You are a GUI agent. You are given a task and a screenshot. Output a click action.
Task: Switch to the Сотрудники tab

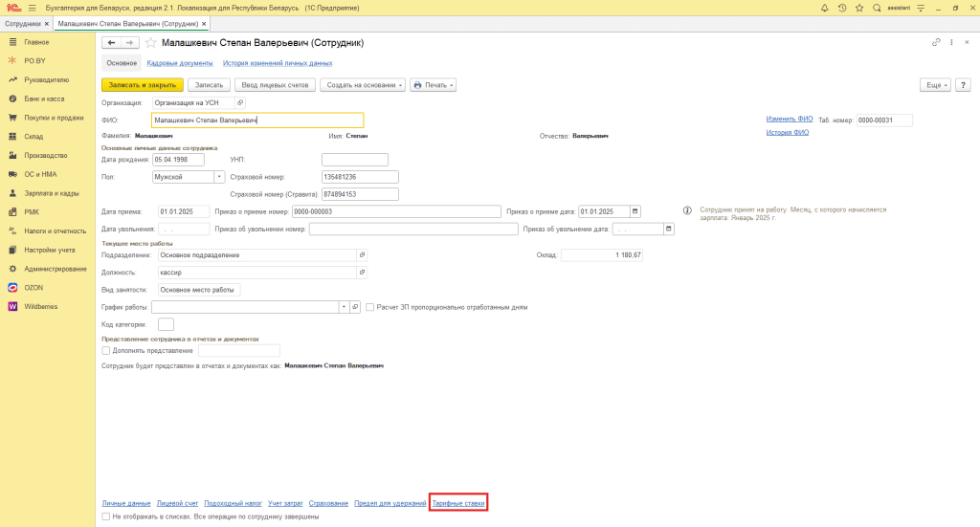(x=23, y=24)
